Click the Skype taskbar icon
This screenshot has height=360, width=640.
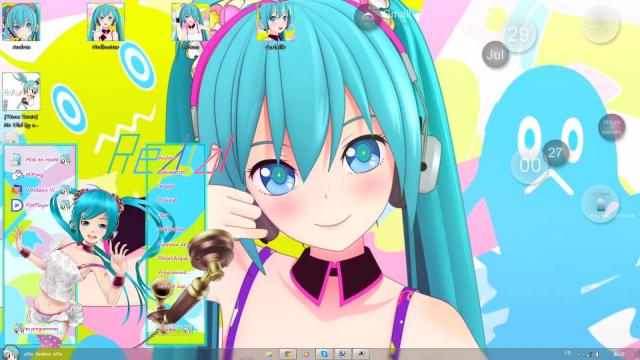click(324, 354)
